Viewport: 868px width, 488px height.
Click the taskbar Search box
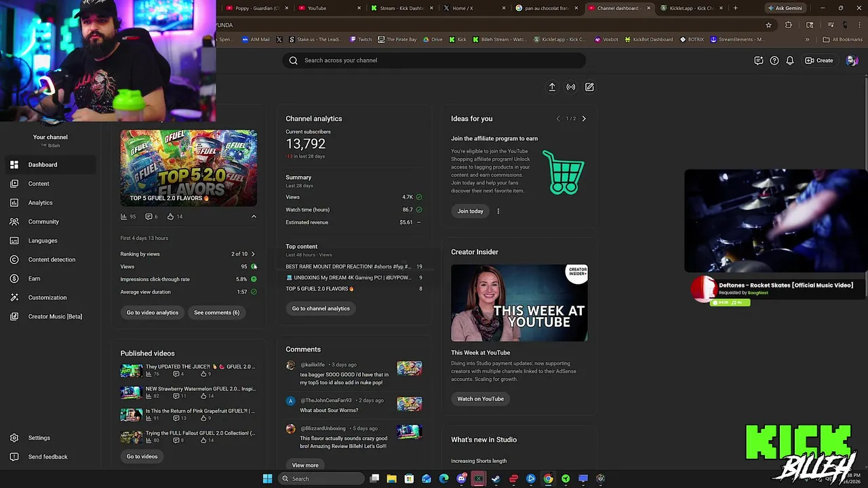tap(322, 479)
